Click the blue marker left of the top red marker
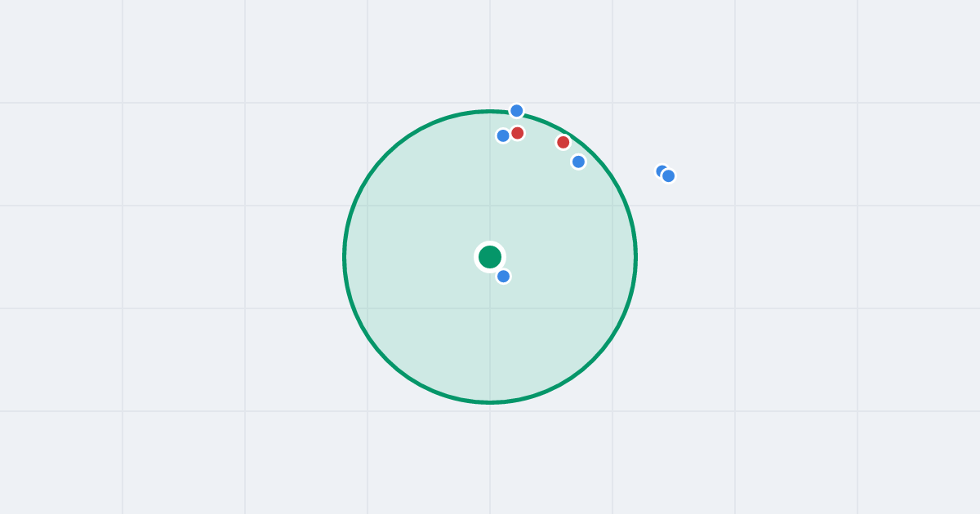Screen dimensions: 980x514 click(x=503, y=135)
